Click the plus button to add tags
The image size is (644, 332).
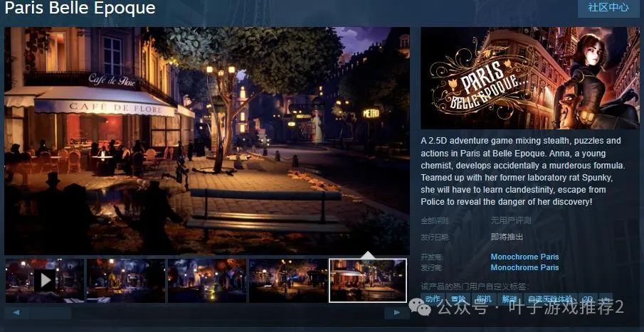[x=606, y=299]
